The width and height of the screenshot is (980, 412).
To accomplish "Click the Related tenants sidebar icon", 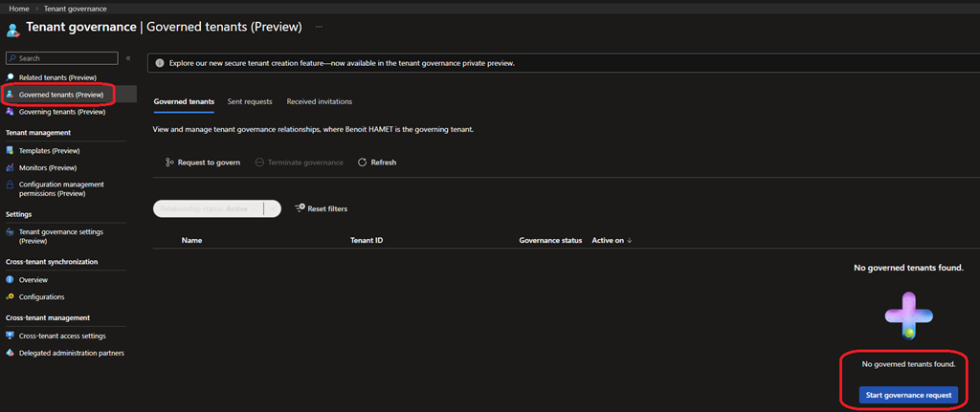I will (x=11, y=76).
